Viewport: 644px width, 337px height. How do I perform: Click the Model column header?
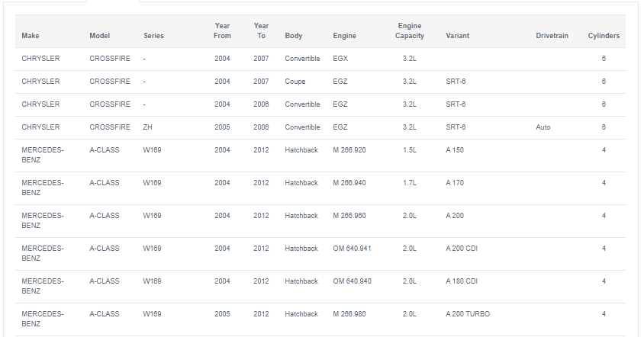pos(99,36)
